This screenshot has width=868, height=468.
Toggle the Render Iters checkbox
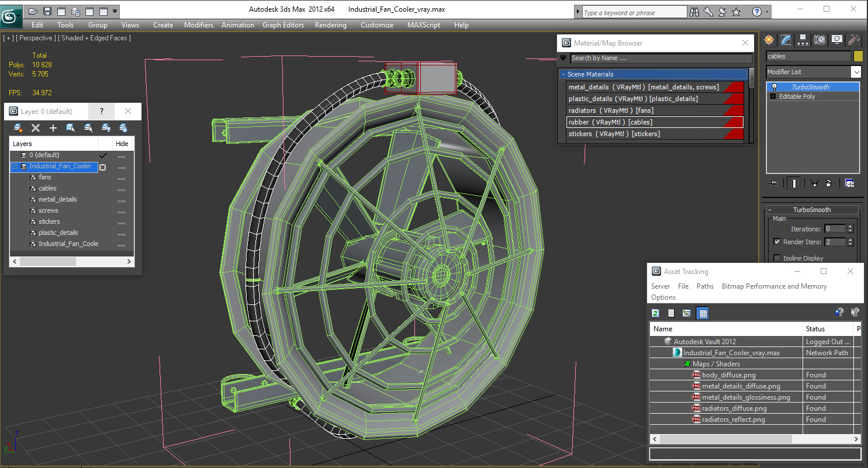777,241
